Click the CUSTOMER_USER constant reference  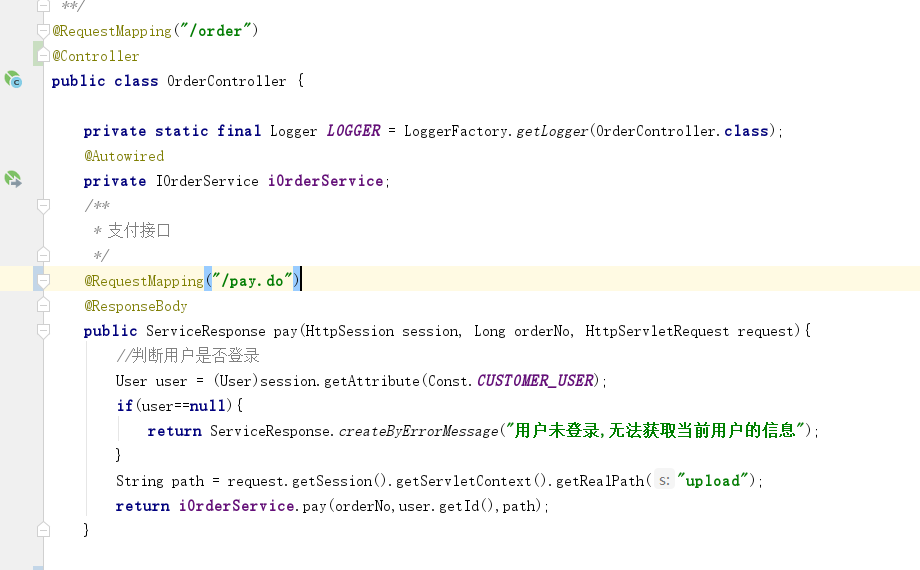[x=536, y=381]
